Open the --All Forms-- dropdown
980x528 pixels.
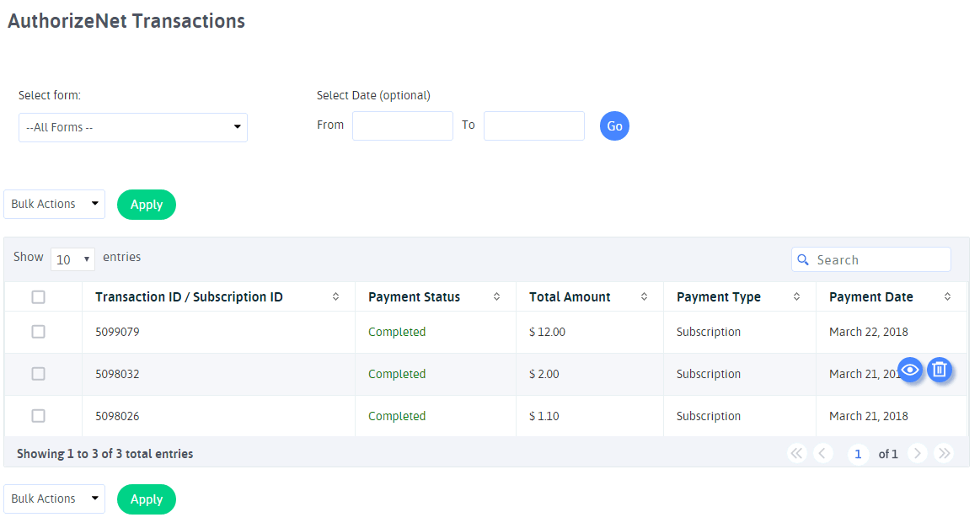(x=132, y=127)
